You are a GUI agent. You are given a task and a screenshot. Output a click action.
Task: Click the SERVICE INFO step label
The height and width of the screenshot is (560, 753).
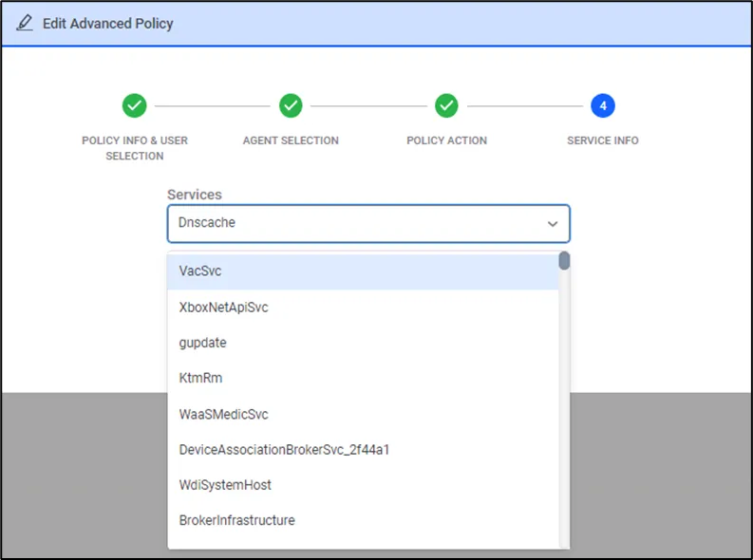[603, 140]
